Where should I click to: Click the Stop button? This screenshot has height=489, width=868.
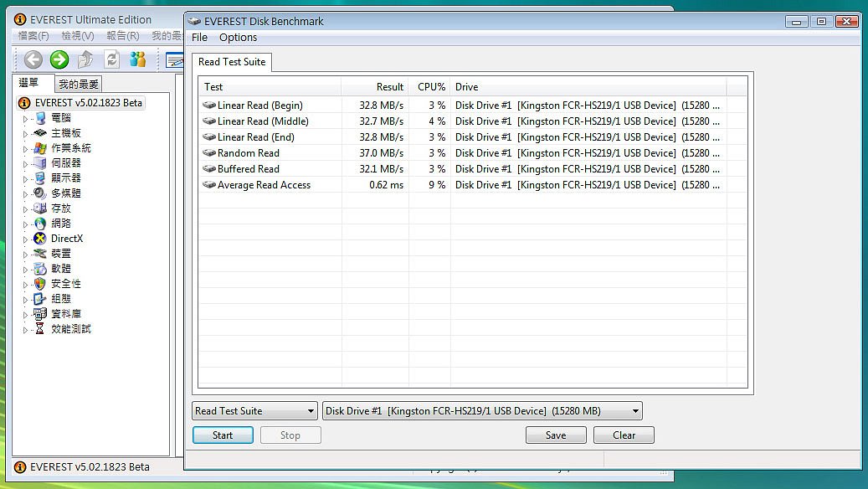290,435
